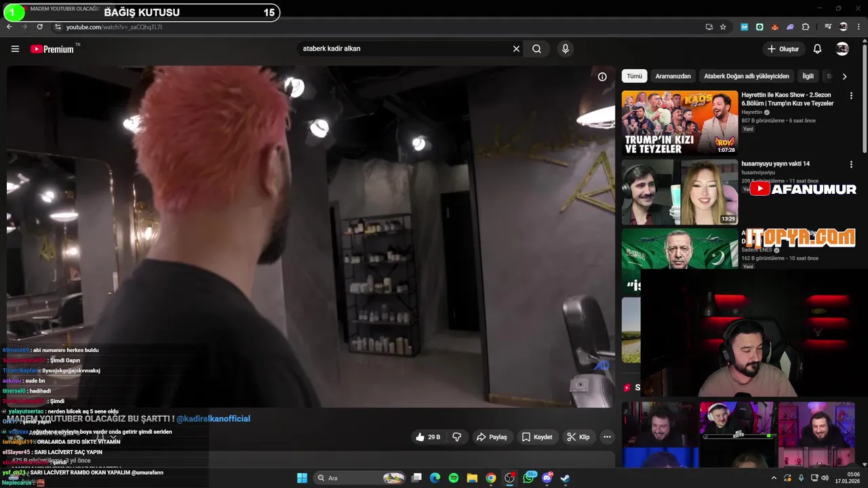868x488 pixels.
Task: Open YouTube notifications bell
Action: (x=817, y=49)
